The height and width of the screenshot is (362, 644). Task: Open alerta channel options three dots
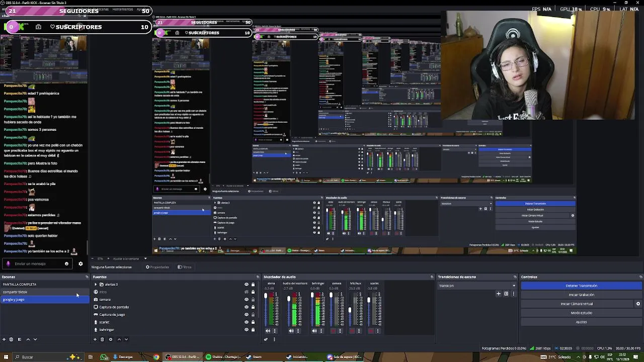click(x=275, y=331)
